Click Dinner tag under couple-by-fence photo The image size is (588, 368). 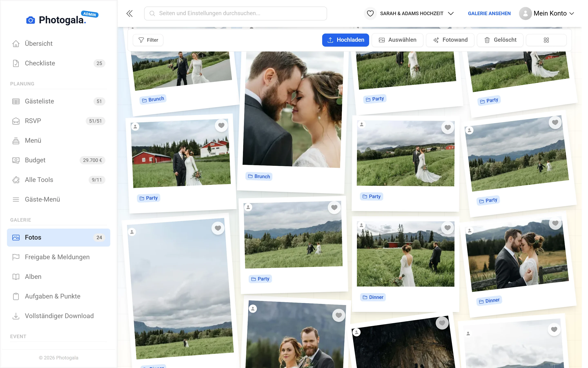click(x=489, y=301)
